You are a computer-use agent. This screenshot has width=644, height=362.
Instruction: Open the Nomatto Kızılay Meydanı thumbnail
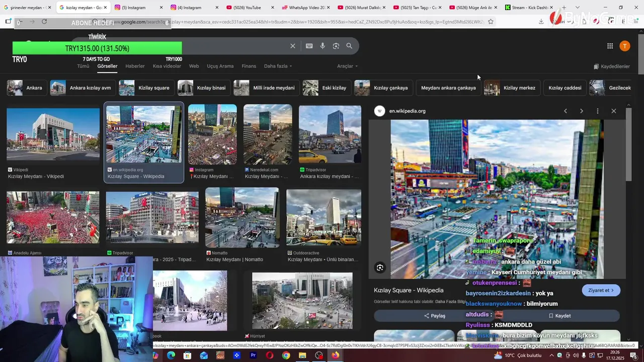[242, 217]
